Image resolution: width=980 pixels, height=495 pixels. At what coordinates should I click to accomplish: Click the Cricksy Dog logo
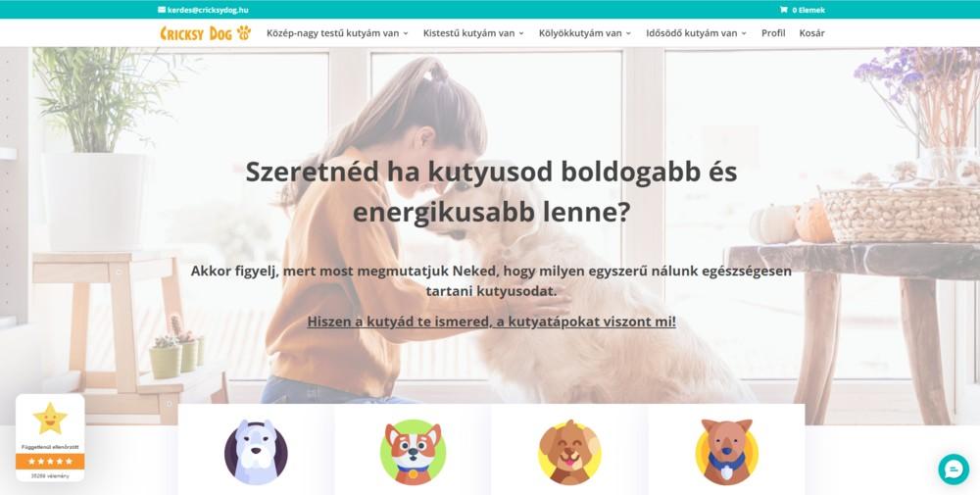pos(206,33)
